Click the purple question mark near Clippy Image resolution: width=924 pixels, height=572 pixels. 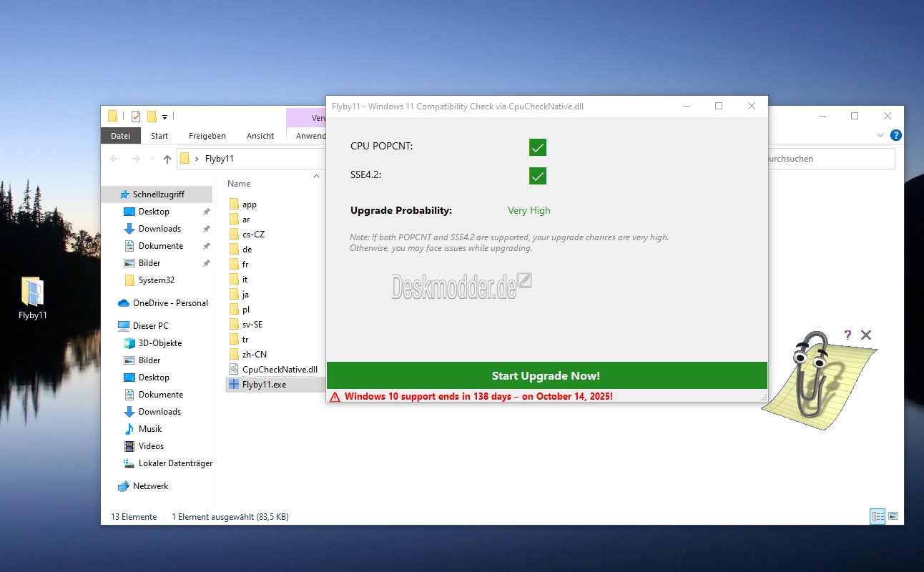pos(848,335)
